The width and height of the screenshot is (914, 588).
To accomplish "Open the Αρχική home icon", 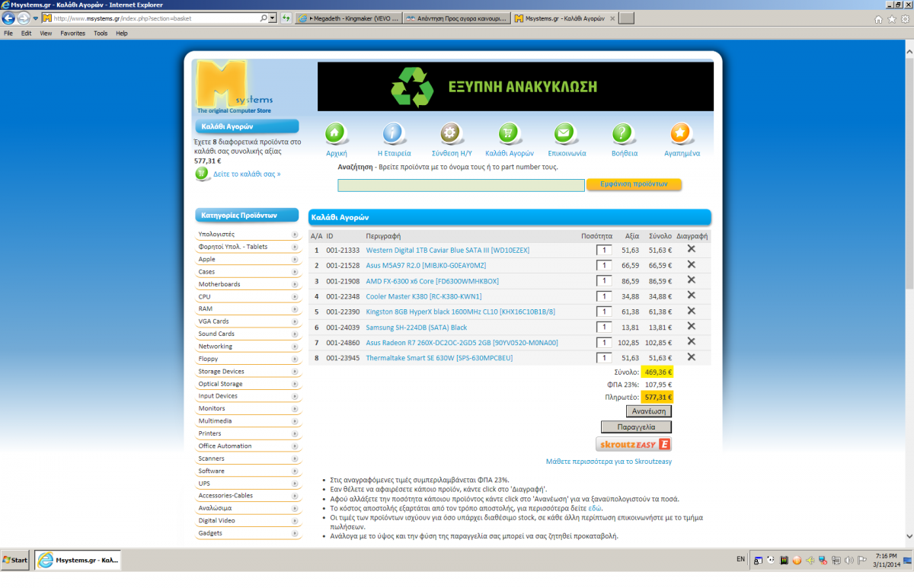I will point(336,134).
